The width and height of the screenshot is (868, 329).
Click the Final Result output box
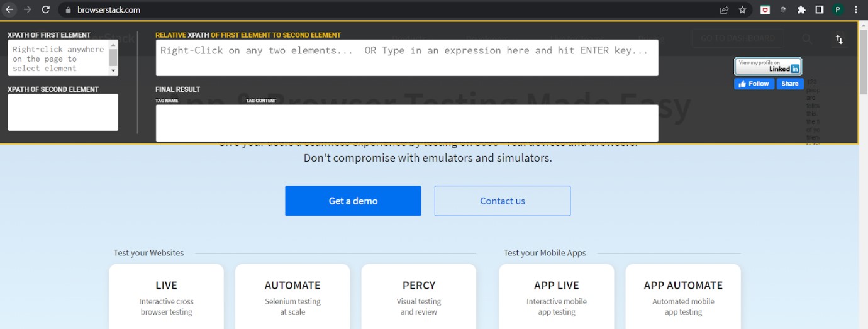[x=407, y=123]
